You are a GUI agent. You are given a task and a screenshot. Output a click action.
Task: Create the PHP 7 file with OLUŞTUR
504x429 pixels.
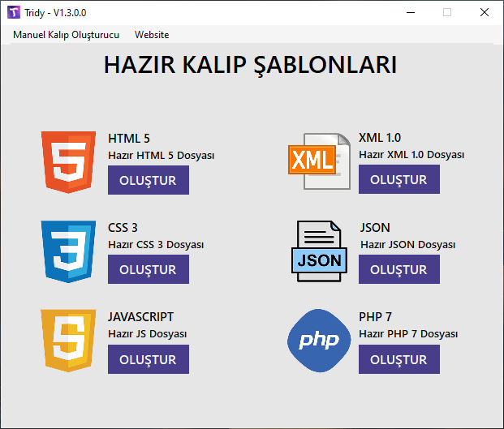(398, 359)
